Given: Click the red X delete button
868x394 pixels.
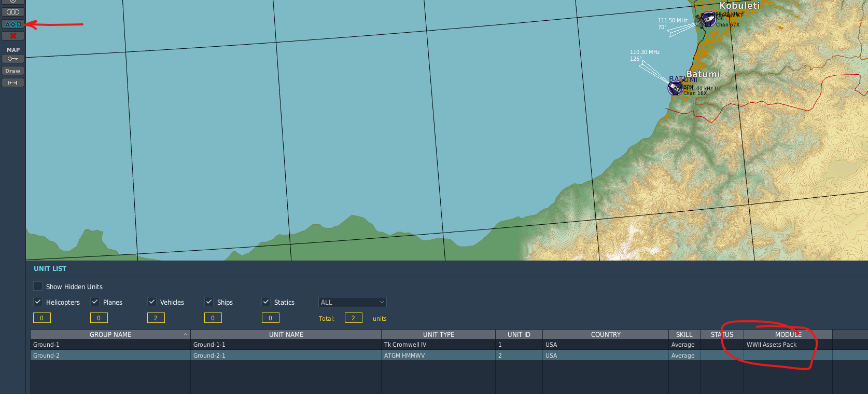Looking at the screenshot, I should coord(13,36).
